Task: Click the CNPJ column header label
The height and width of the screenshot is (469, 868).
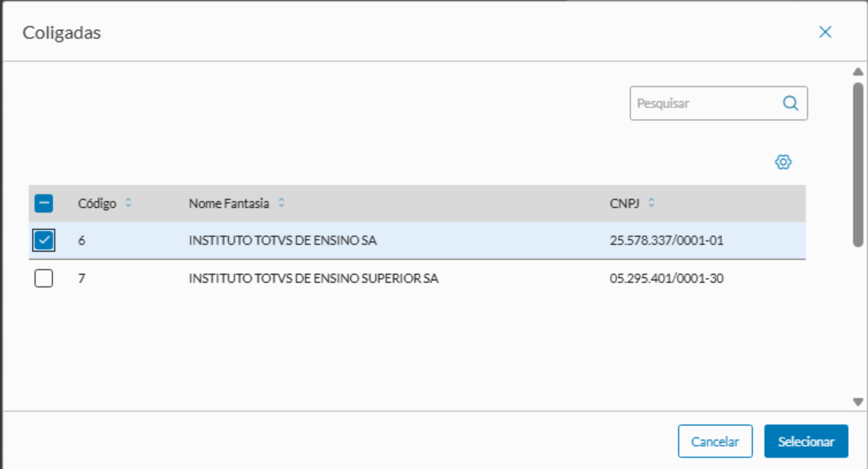Action: click(x=625, y=203)
